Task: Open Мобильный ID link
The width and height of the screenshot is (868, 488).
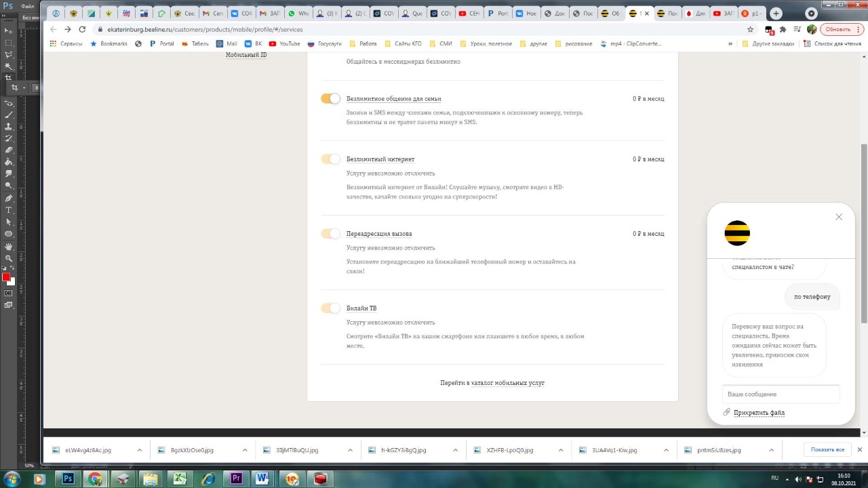Action: click(246, 55)
